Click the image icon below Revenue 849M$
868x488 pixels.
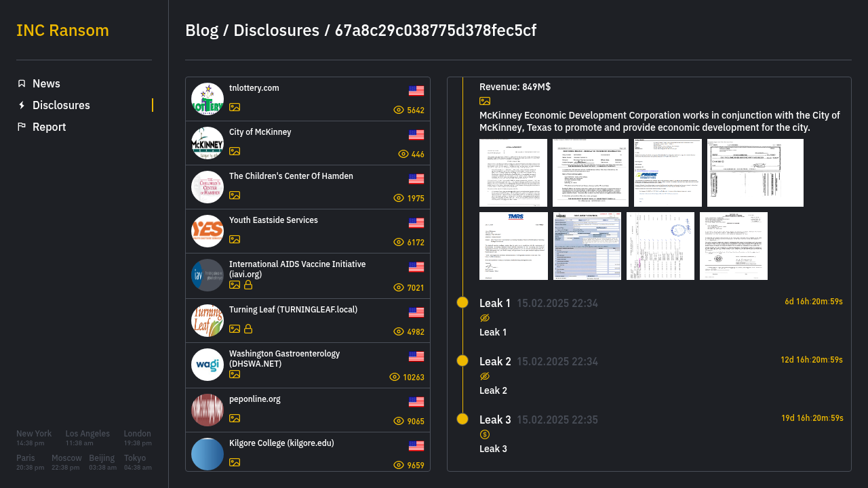485,101
